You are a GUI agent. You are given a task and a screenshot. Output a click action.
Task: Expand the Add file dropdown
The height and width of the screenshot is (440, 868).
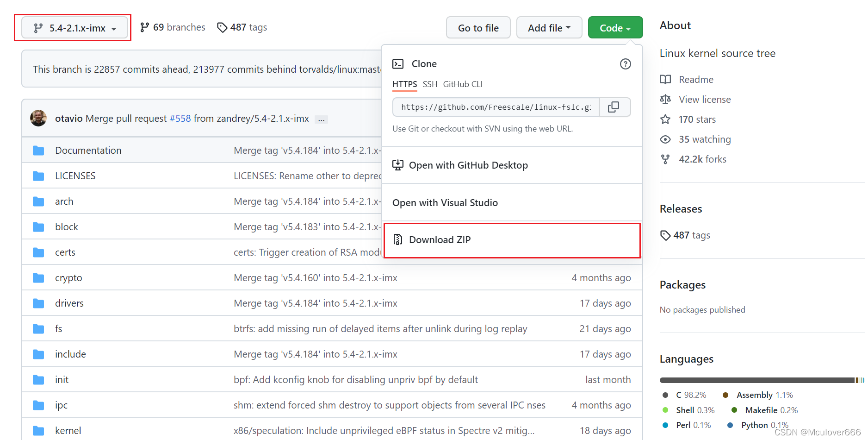click(549, 28)
